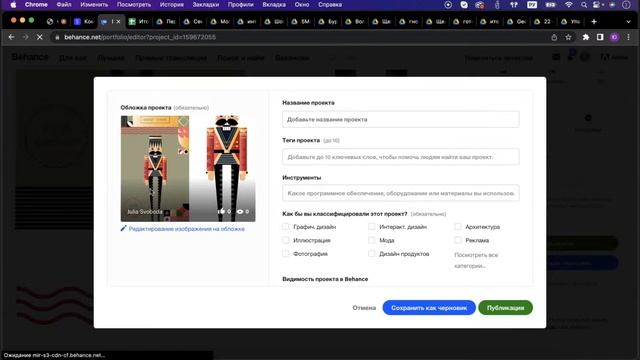This screenshot has height=360, width=640.
Task: Focus the Инструменты input field
Action: tap(400, 193)
